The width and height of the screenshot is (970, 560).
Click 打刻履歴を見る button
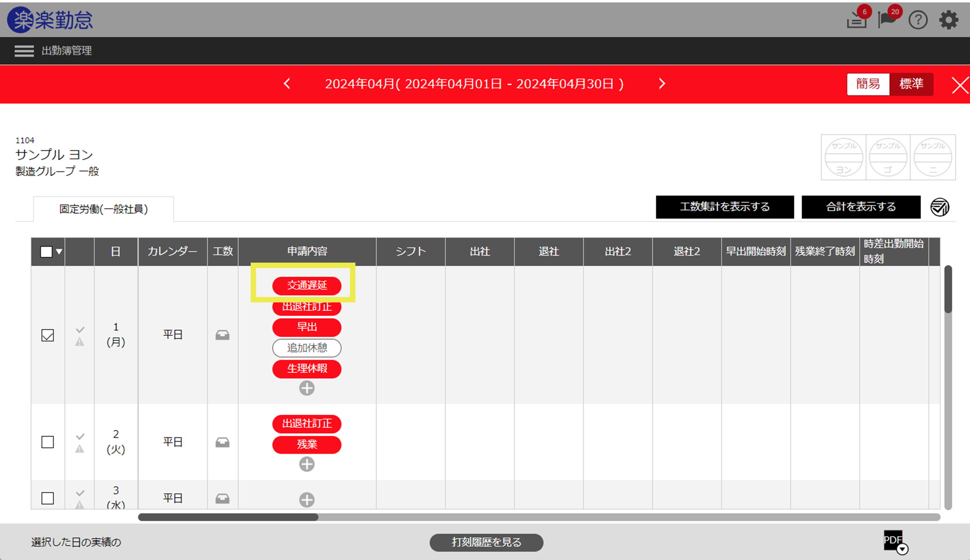486,542
